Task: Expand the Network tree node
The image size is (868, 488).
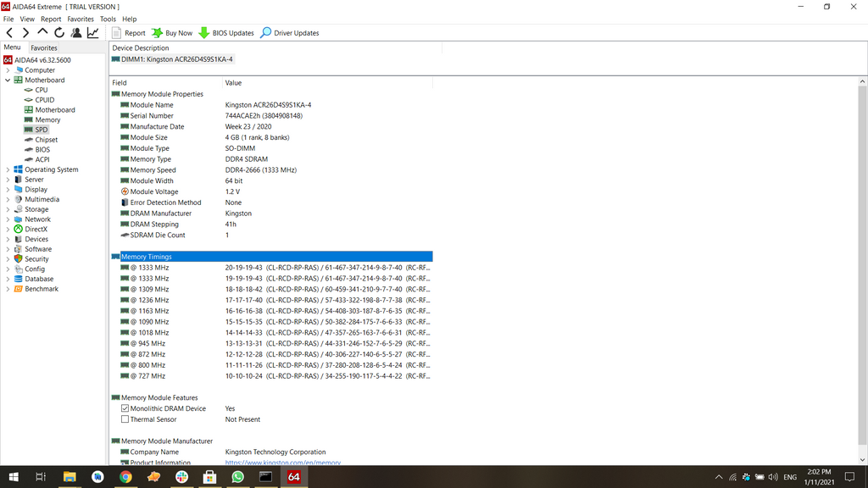Action: coord(8,219)
